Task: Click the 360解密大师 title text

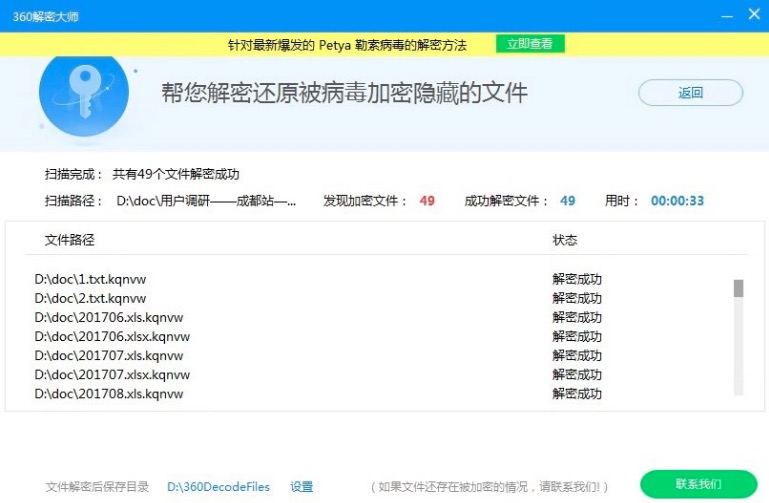Action: pyautogui.click(x=46, y=17)
